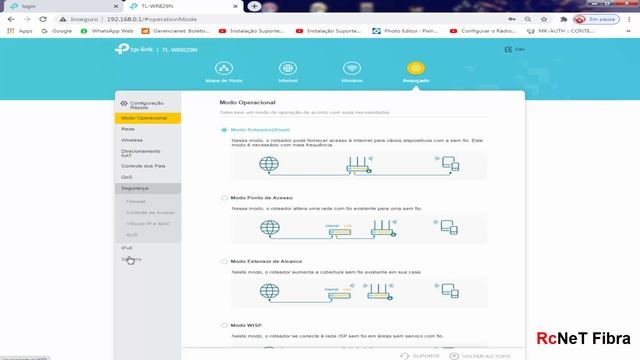640x360 pixels.
Task: Close the TL-WR829N tab
Action: [x=235, y=6]
